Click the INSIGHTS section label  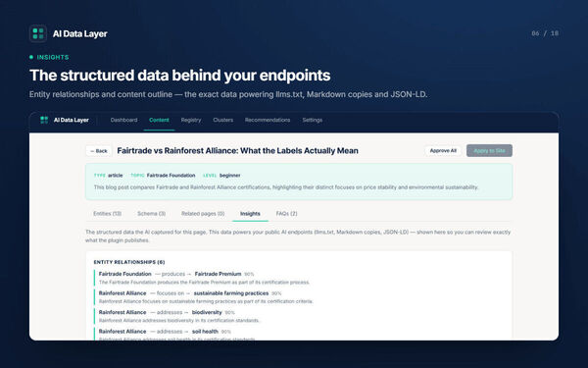pos(53,57)
